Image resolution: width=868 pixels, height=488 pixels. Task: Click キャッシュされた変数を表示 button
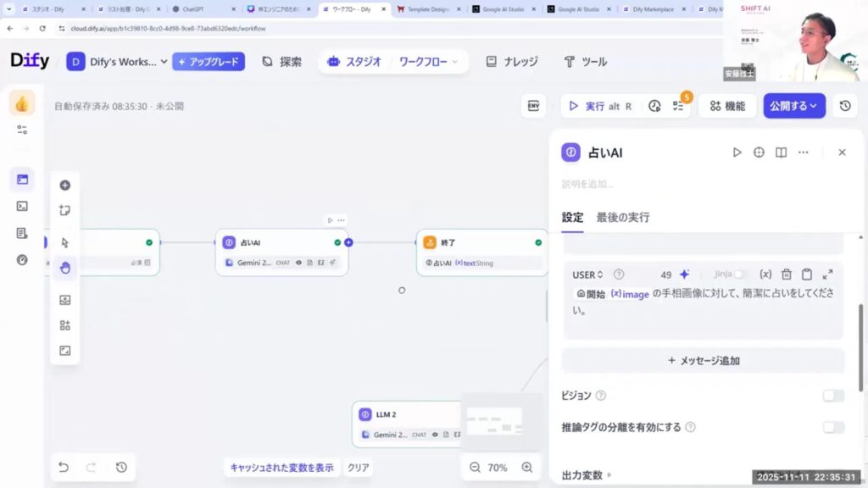point(281,468)
